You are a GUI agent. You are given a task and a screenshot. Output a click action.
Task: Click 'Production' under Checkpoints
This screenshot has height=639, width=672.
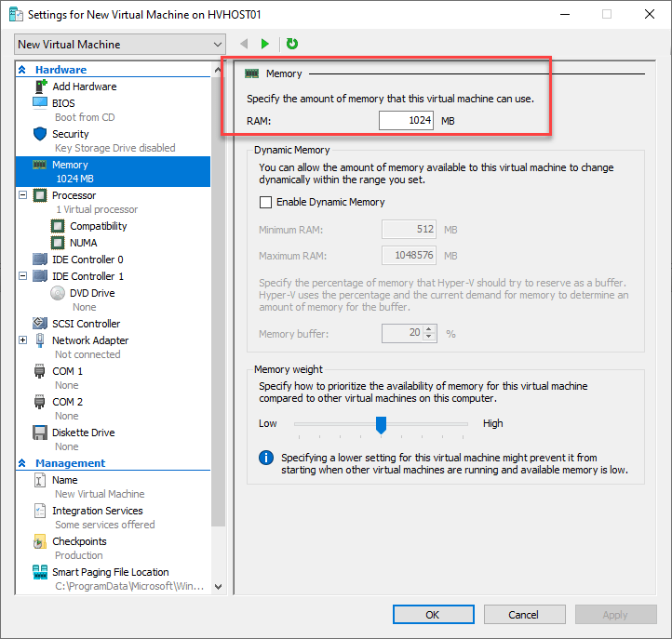[79, 555]
